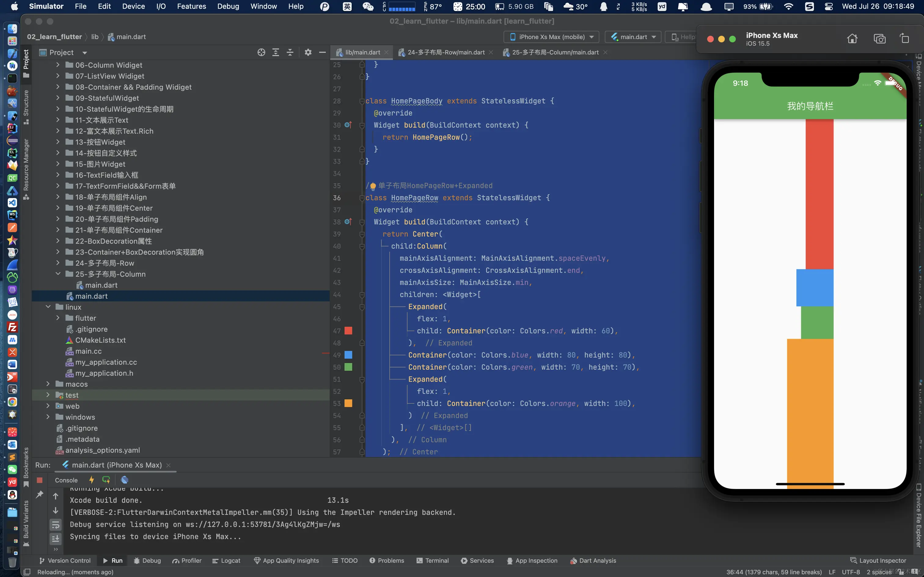Click lib breadcrumb in navigation bar
This screenshot has width=924, height=577.
[x=94, y=37]
